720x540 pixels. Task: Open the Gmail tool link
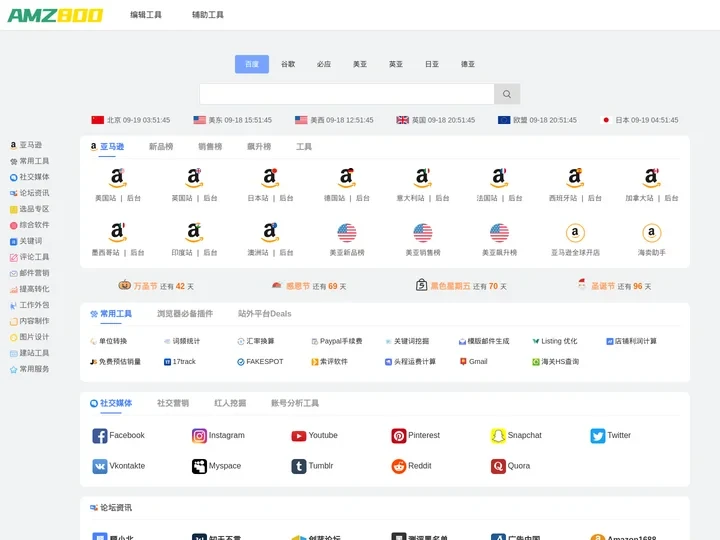(473, 362)
